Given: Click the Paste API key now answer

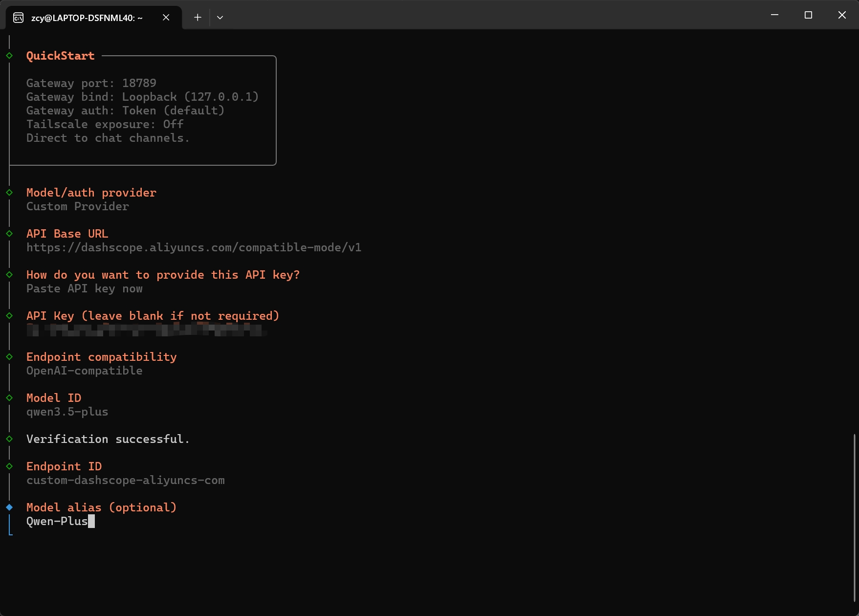Looking at the screenshot, I should click(x=85, y=288).
